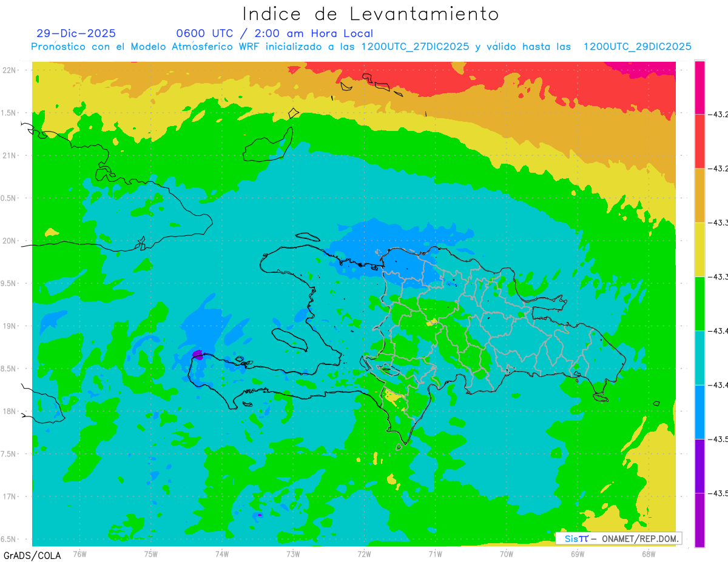728x562 pixels.
Task: Click the map title 'Indice de Levantamiento'
Action: (x=371, y=14)
